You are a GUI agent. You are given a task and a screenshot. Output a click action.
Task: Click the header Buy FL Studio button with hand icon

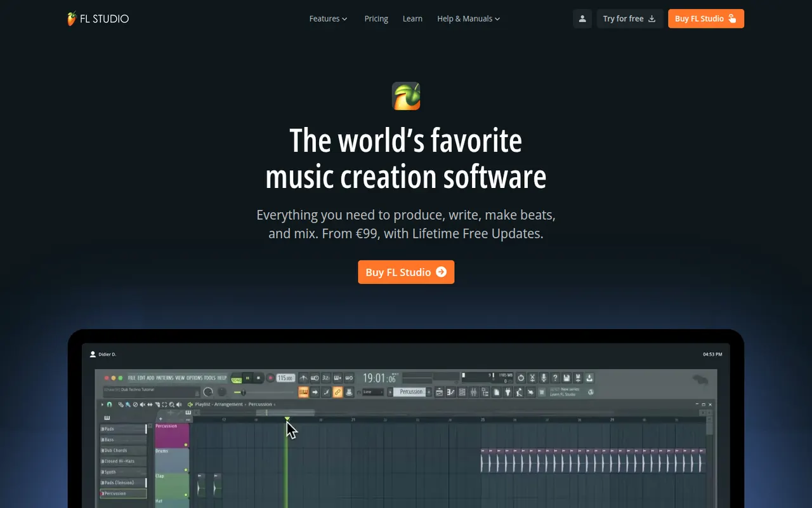[x=706, y=18]
